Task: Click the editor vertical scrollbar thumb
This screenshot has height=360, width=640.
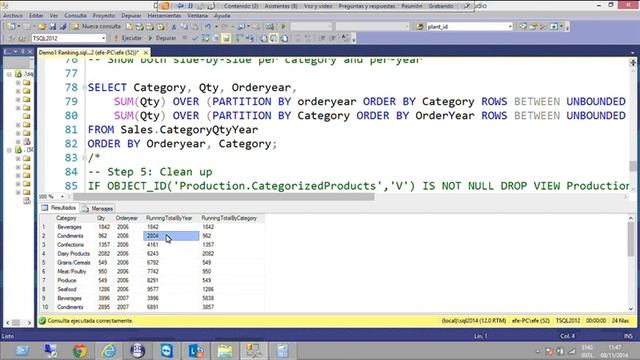Action: click(633, 166)
